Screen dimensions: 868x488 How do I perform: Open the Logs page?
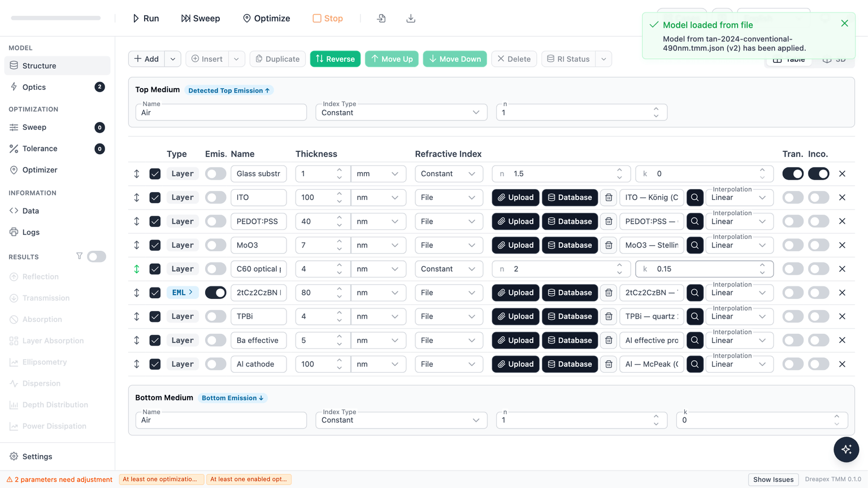pos(57,232)
